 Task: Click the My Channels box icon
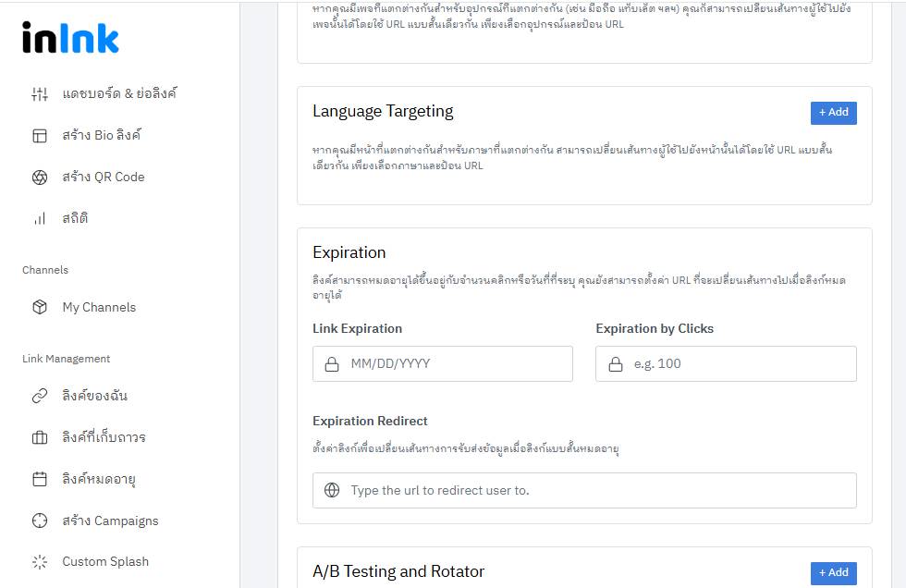pyautogui.click(x=40, y=307)
